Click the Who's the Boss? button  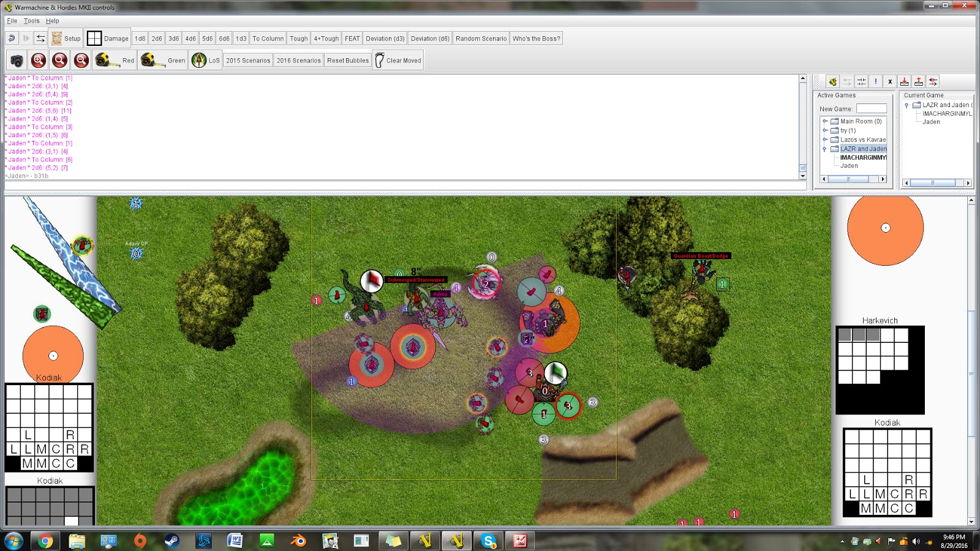tap(537, 38)
